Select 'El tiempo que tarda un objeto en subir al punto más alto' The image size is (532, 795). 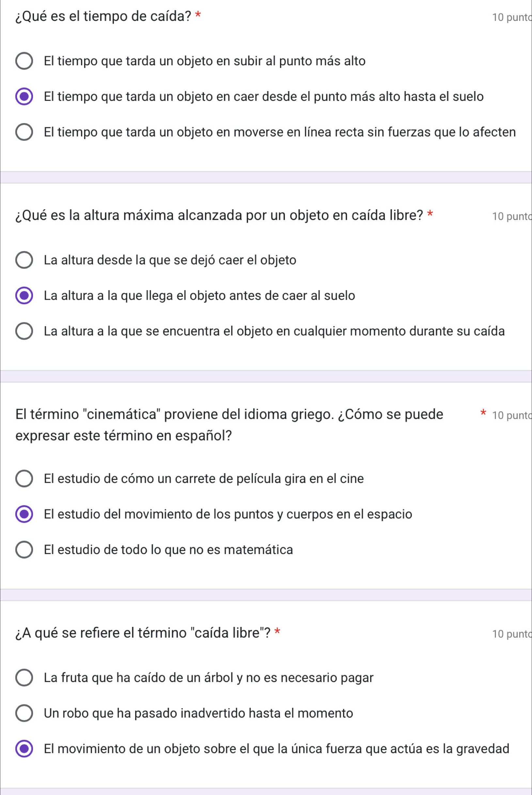tap(24, 61)
